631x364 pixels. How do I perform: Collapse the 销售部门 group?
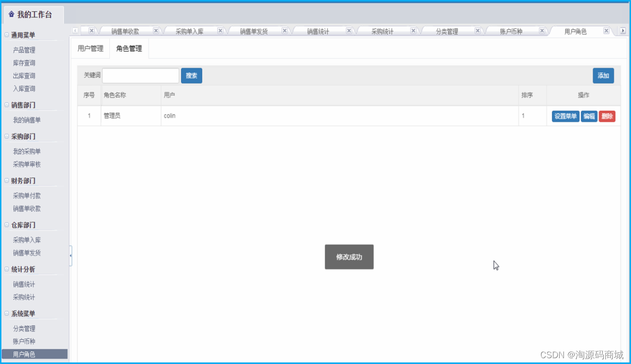pos(7,105)
